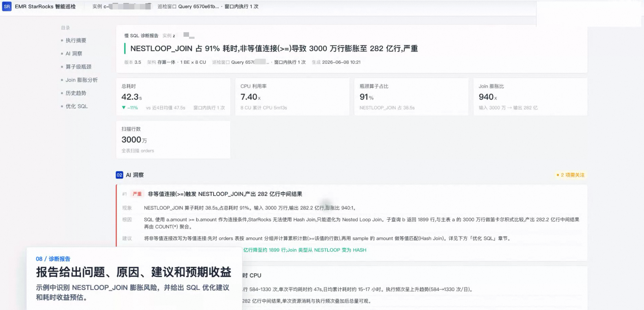Click the 3000万 扫描行数 value
The width and height of the screenshot is (644, 310).
134,140
